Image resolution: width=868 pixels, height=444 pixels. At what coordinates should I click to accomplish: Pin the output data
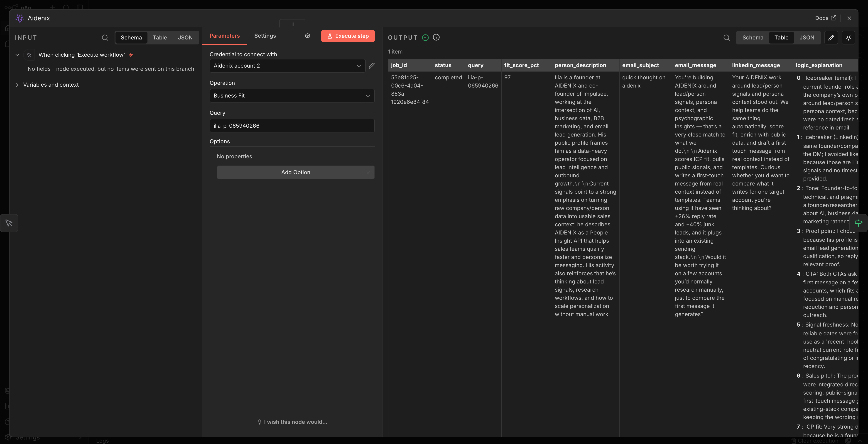click(x=848, y=37)
